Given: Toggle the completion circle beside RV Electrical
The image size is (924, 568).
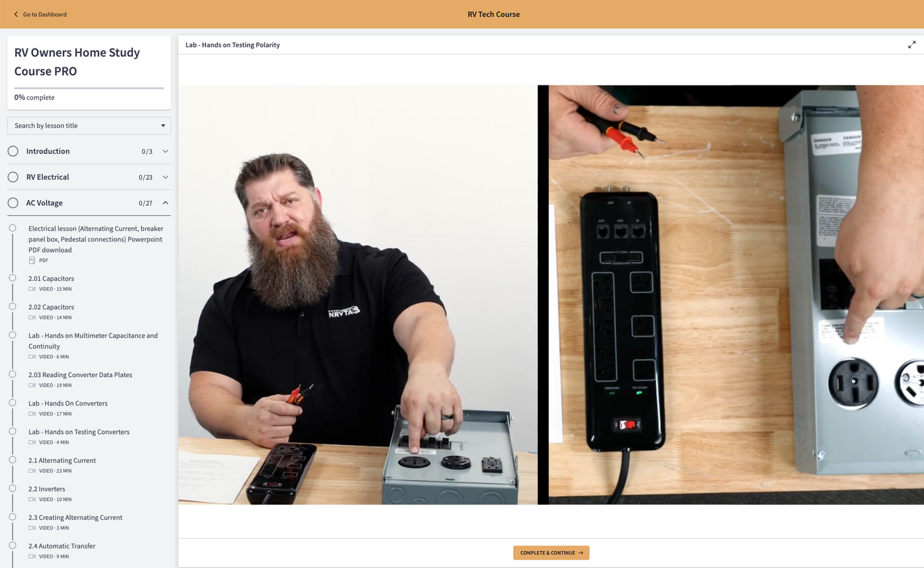Looking at the screenshot, I should [12, 176].
